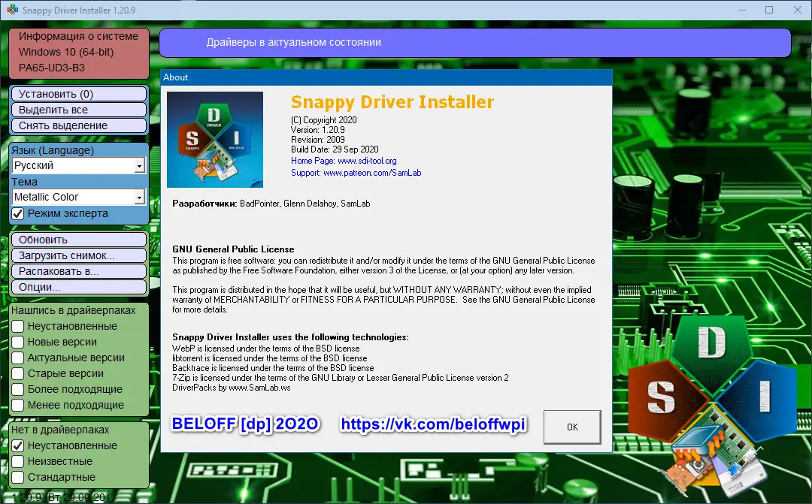Click the https://vk.com/beloffwpi link text
Image resolution: width=812 pixels, height=504 pixels.
pyautogui.click(x=433, y=424)
